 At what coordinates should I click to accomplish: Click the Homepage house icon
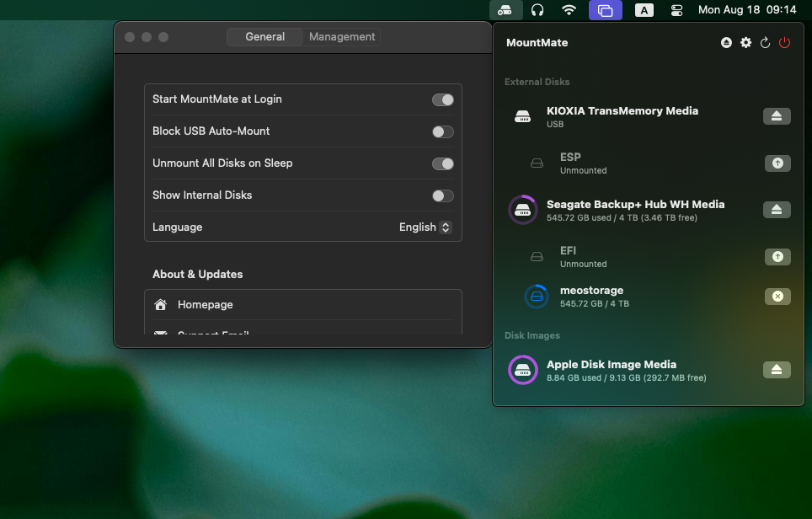point(161,304)
